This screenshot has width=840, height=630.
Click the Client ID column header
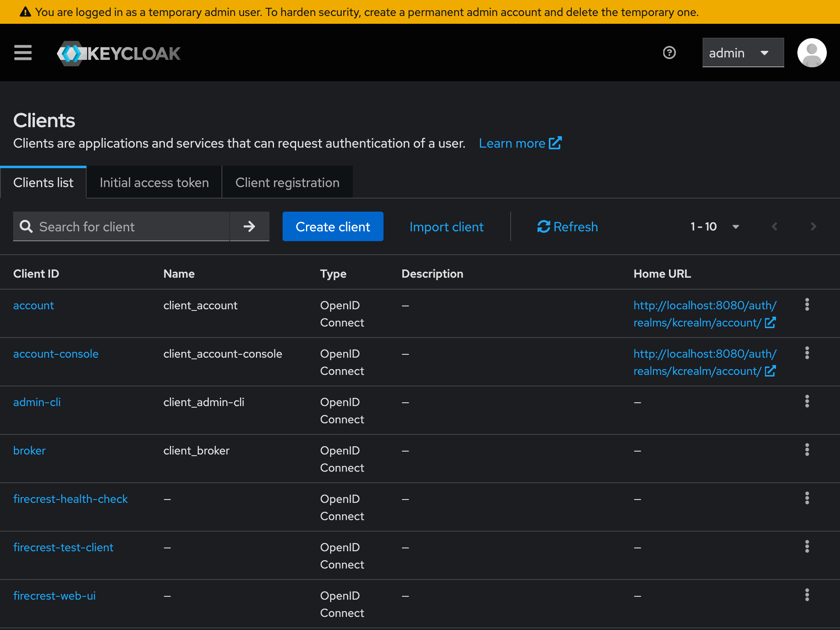(36, 274)
